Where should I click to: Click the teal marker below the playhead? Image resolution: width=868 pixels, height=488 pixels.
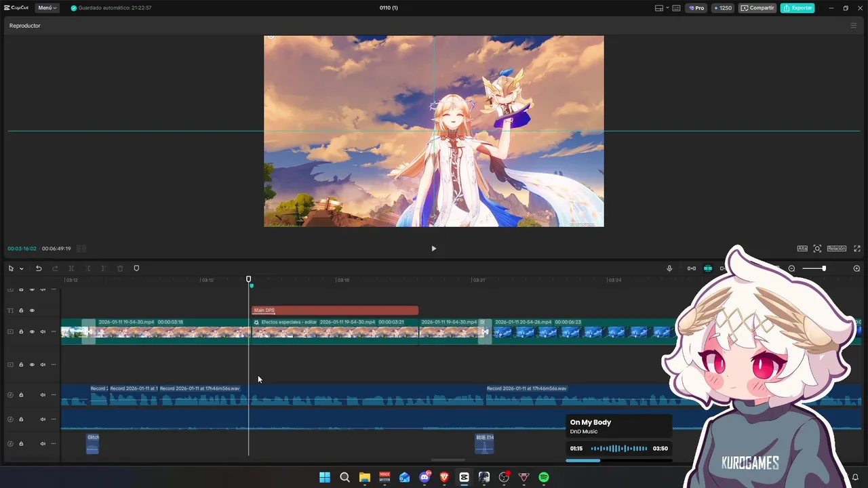pyautogui.click(x=252, y=286)
